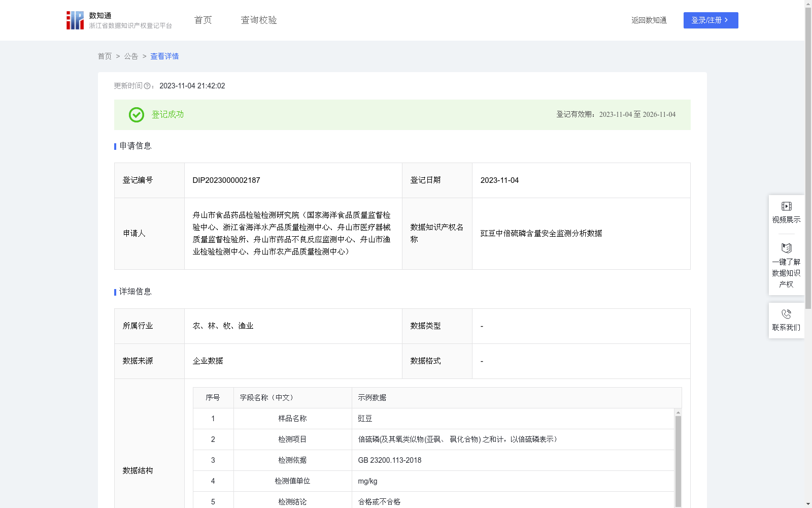Click 查看详情 in the breadcrumb
The height and width of the screenshot is (508, 812).
[164, 56]
